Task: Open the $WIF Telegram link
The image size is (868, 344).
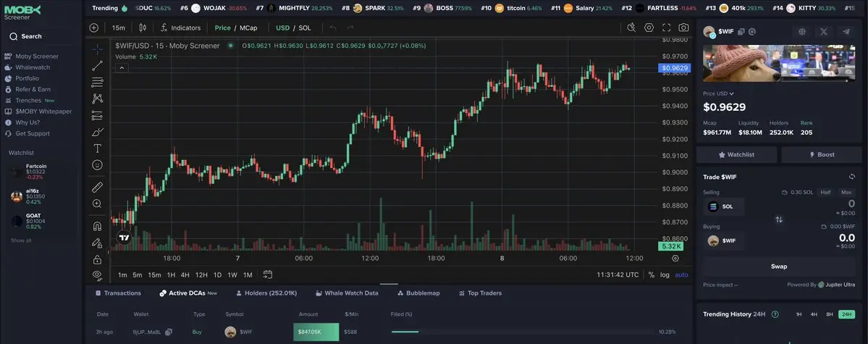Action: click(x=846, y=32)
